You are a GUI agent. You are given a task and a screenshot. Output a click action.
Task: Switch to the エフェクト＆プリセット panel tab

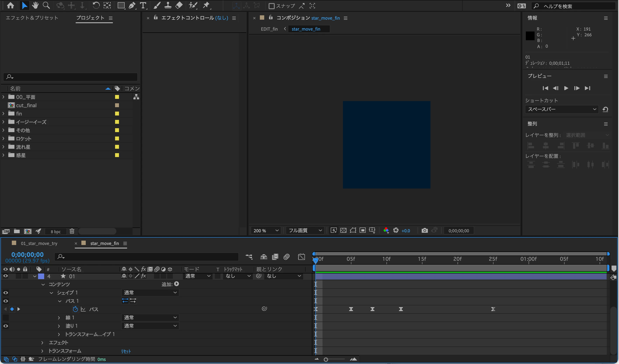pyautogui.click(x=32, y=18)
